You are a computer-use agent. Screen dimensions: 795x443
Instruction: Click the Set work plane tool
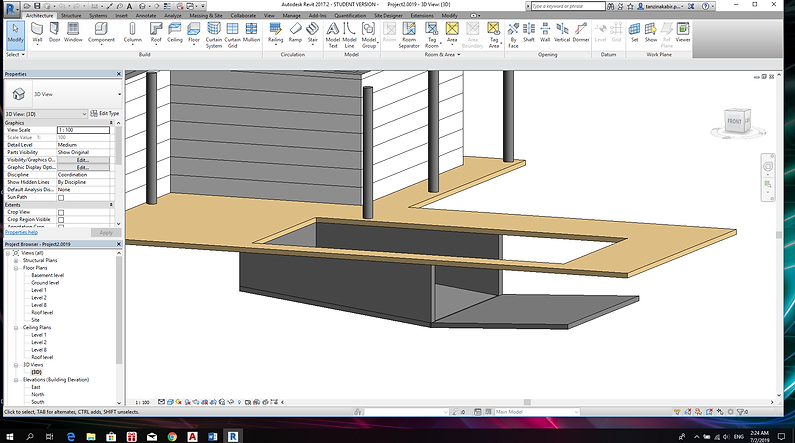pos(634,32)
